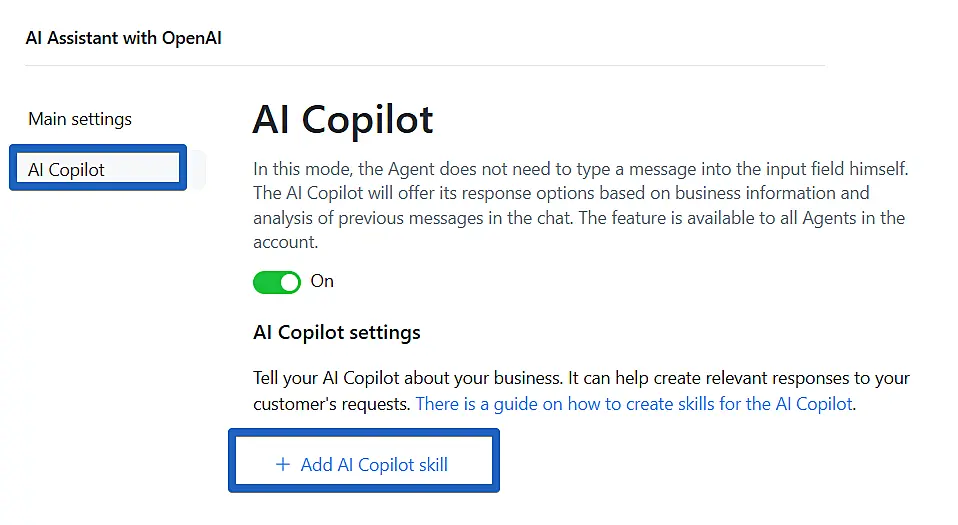Click the large "AI Copilot" heading
This screenshot has width=958, height=525.
point(343,120)
